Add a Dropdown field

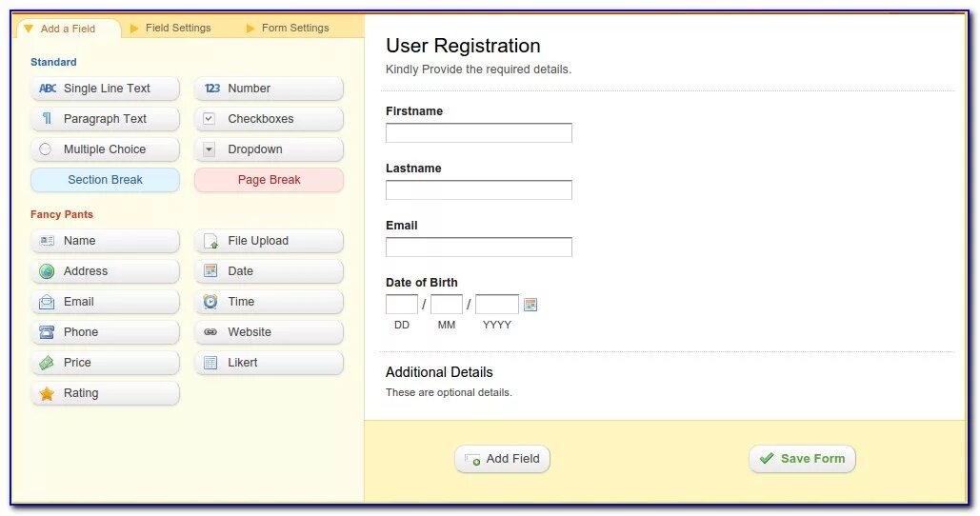tap(269, 149)
